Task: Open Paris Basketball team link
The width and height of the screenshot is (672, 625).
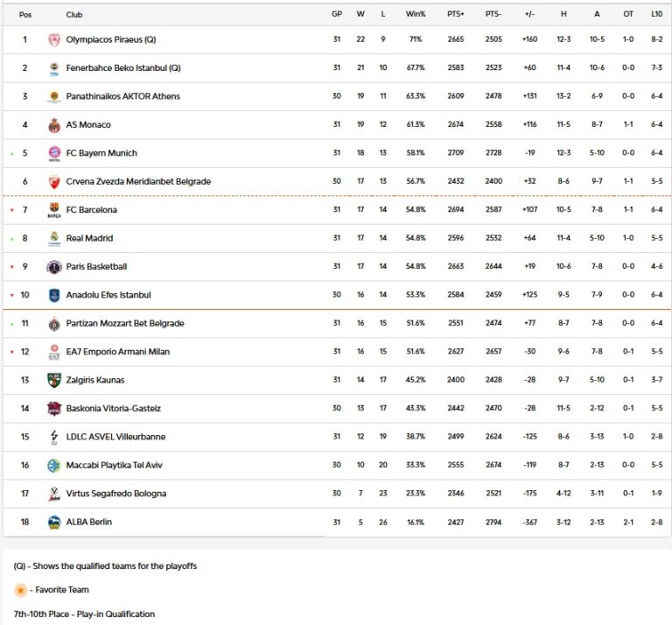Action: [96, 267]
